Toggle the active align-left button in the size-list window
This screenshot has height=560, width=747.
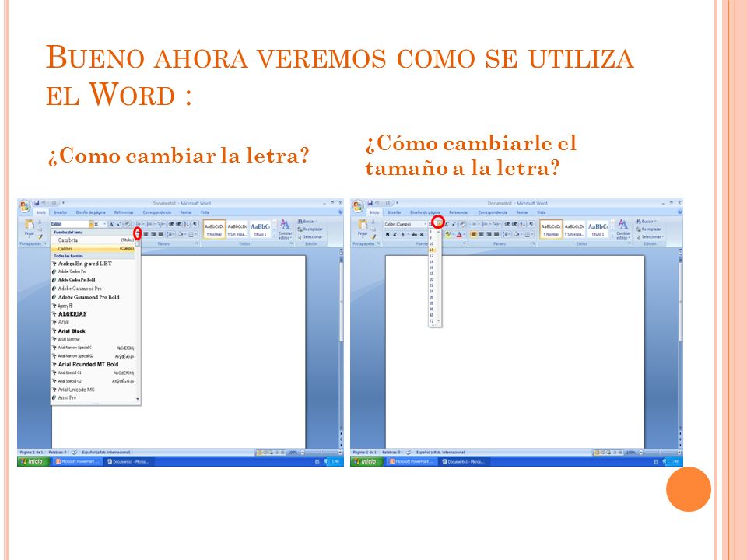tap(474, 234)
